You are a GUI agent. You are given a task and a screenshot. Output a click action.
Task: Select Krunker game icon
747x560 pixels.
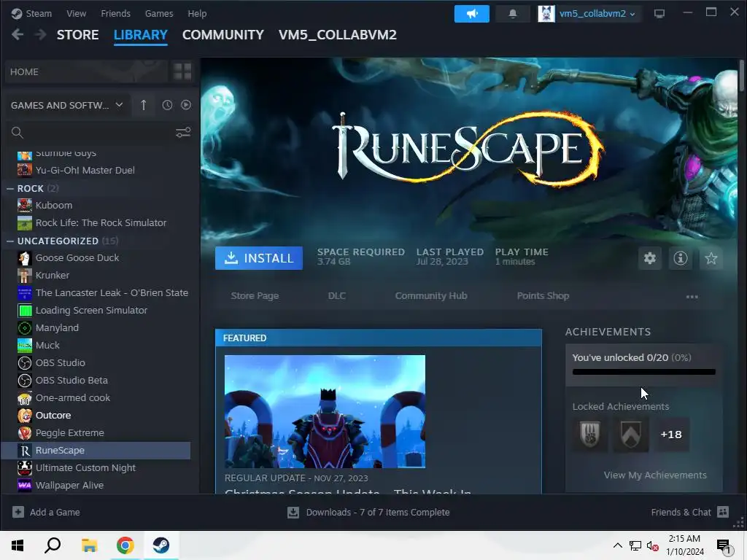(25, 275)
